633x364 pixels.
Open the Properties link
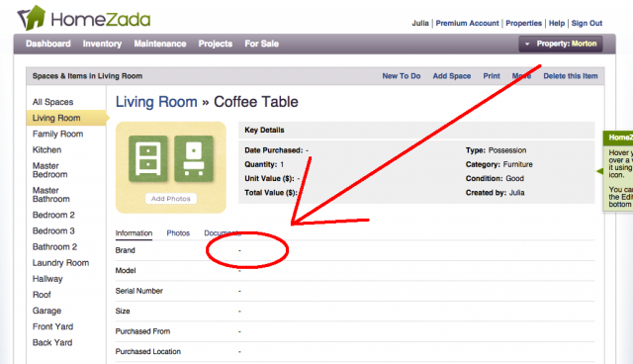pos(523,23)
